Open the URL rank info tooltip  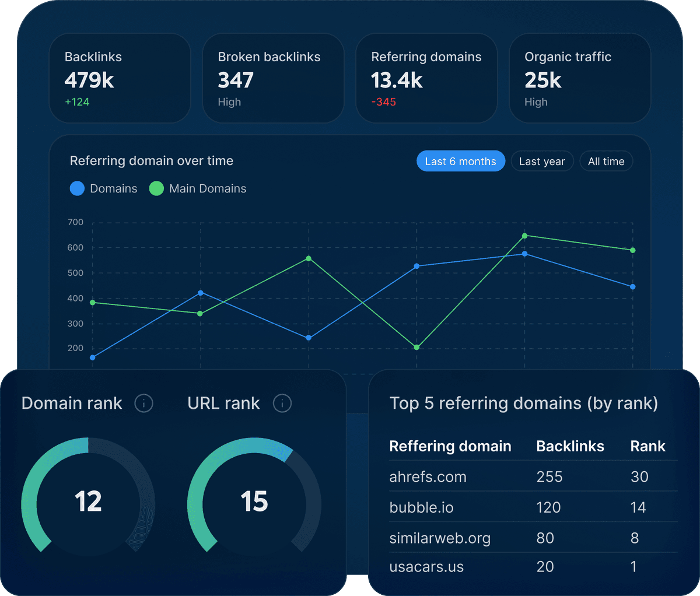282,403
